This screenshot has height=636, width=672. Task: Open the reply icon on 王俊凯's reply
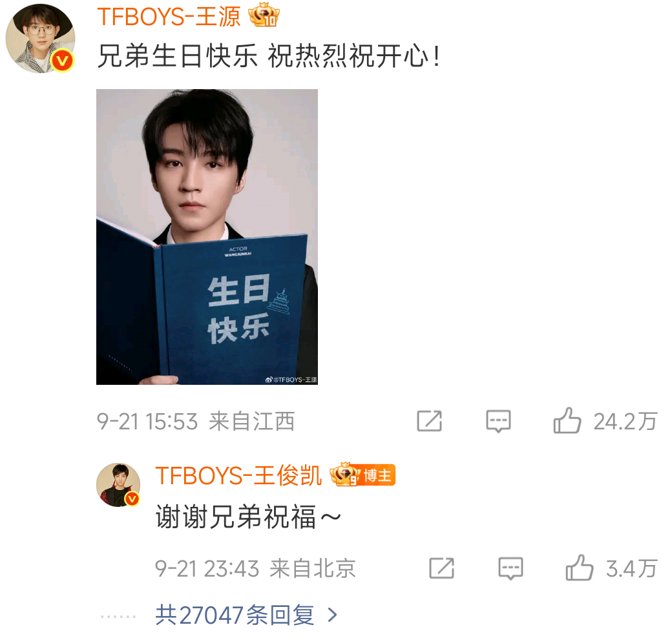510,568
